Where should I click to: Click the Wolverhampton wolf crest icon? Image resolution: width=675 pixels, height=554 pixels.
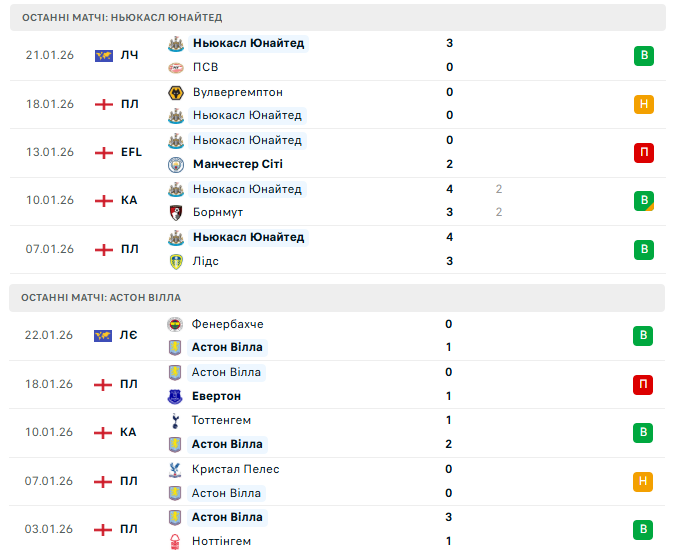pyautogui.click(x=175, y=92)
